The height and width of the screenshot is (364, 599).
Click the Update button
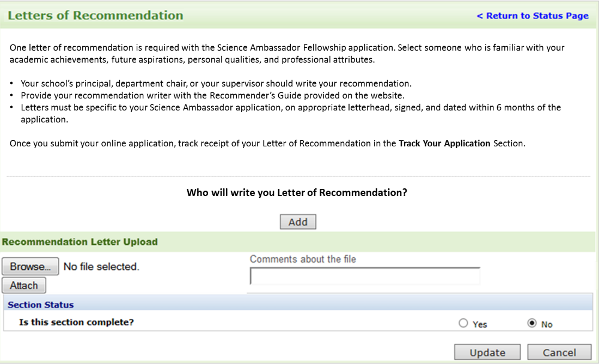click(487, 353)
